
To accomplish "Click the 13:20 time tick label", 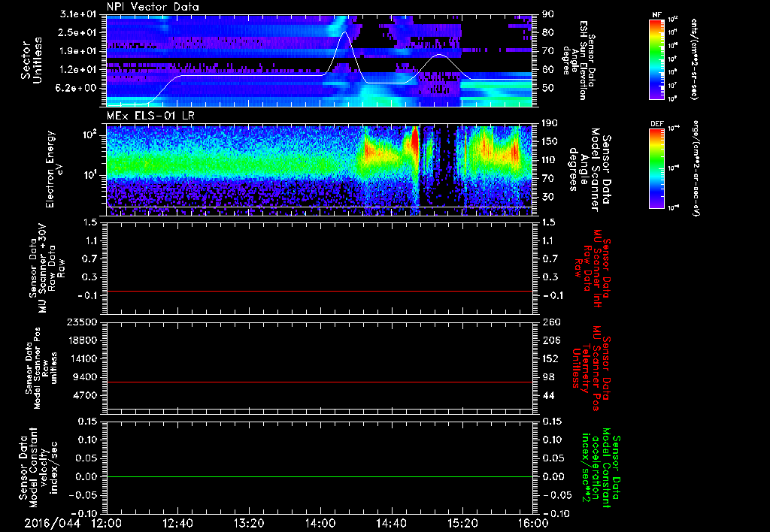I will [249, 524].
